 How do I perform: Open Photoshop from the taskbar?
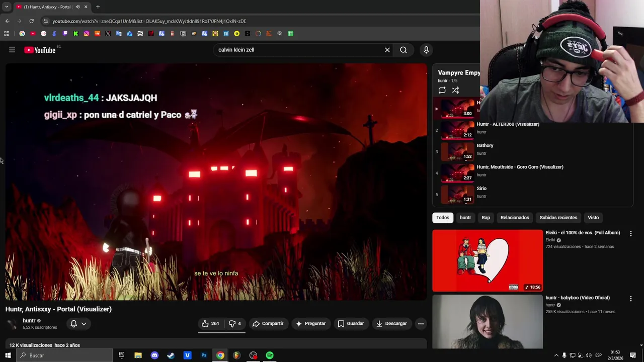point(204,355)
